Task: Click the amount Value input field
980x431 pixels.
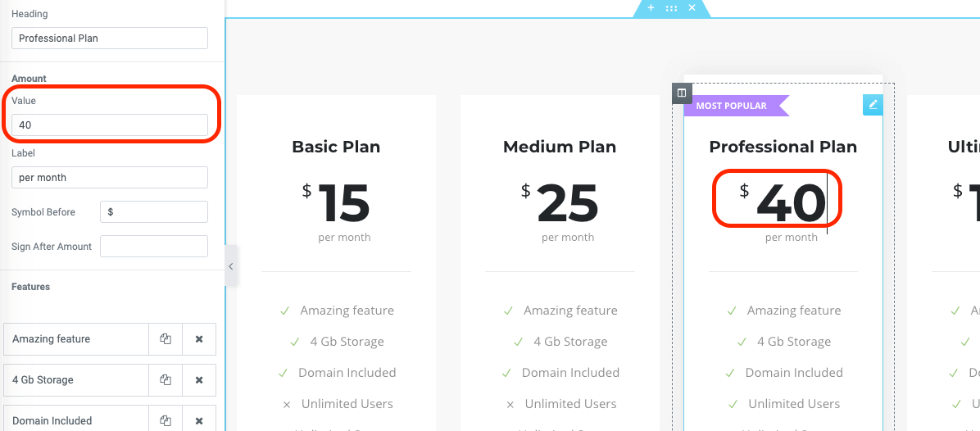Action: coord(110,125)
